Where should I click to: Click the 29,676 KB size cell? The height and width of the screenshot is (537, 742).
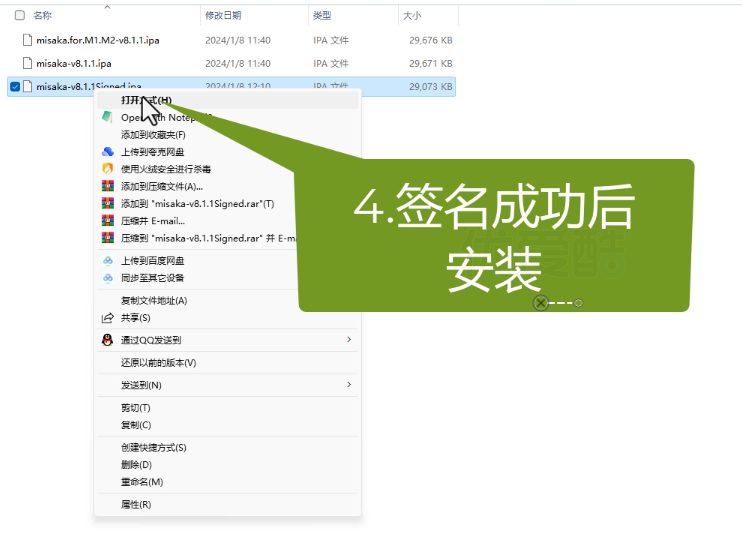431,41
